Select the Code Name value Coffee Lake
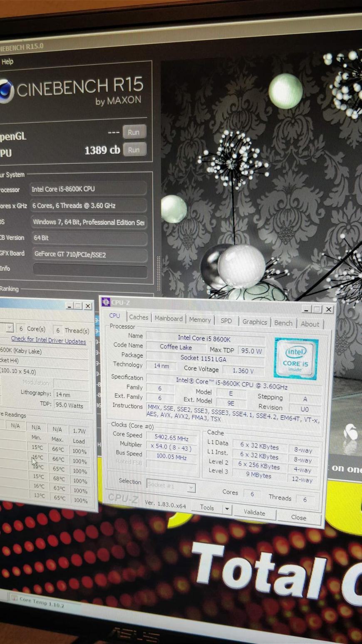The height and width of the screenshot is (644, 362). (x=176, y=347)
